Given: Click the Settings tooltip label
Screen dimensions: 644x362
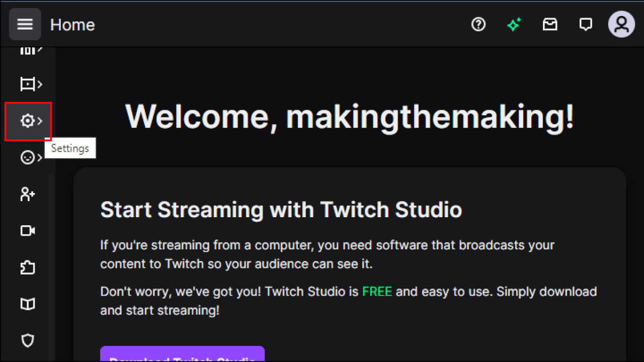Looking at the screenshot, I should (70, 148).
